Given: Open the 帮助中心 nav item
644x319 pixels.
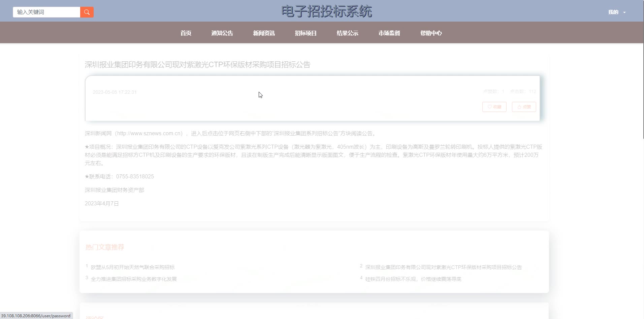Looking at the screenshot, I should 431,33.
